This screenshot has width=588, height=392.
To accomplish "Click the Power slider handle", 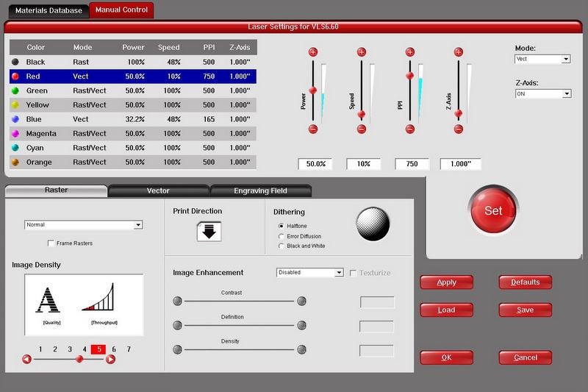I will click(313, 90).
